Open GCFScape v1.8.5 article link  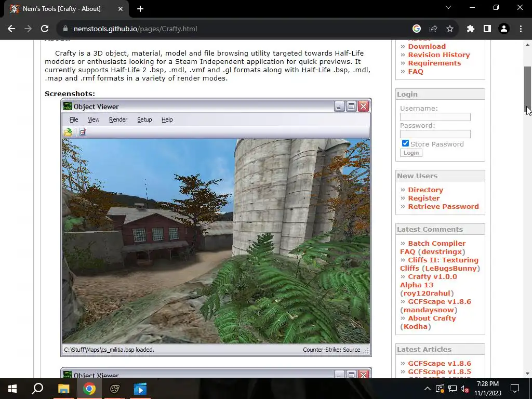coord(440,372)
